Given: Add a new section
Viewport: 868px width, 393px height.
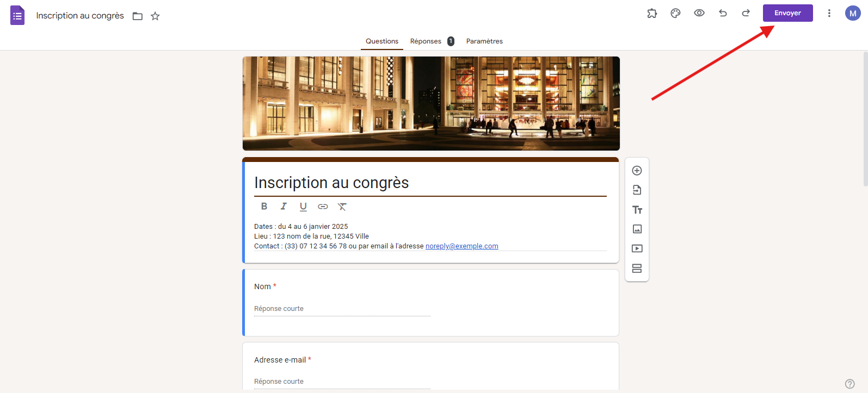Looking at the screenshot, I should (637, 269).
